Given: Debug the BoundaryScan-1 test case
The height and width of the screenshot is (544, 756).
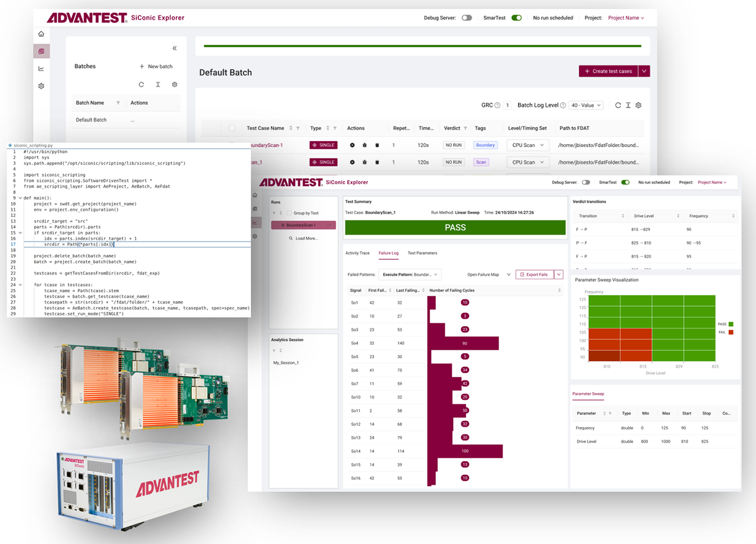Looking at the screenshot, I should tap(364, 145).
